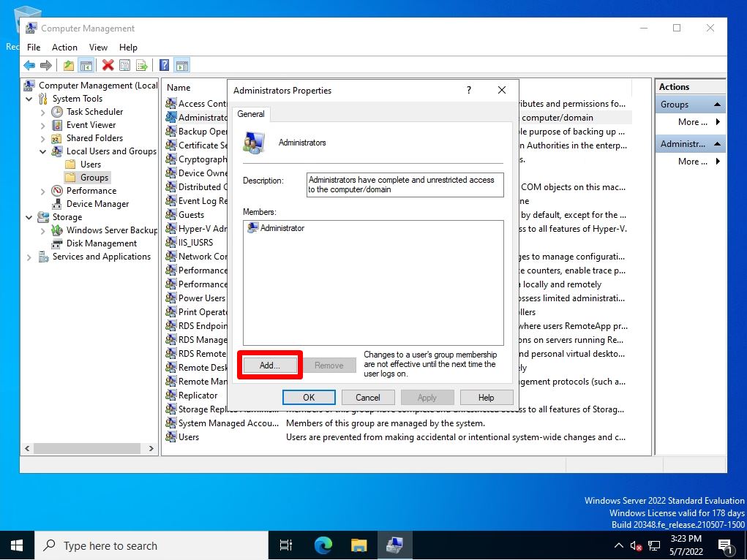The height and width of the screenshot is (560, 747).
Task: Click the blue Help toolbar icon
Action: tap(164, 65)
